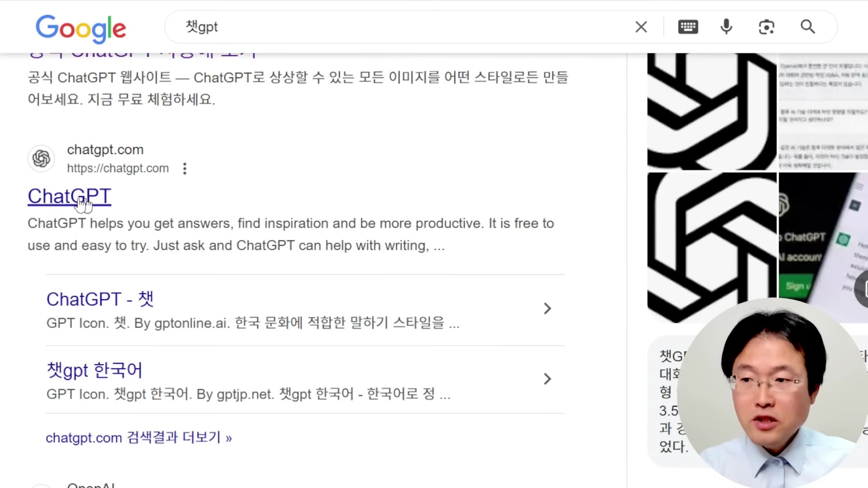Click the snippet starting "ChatGPT helps you get answers"
This screenshot has height=488, width=868.
[291, 235]
